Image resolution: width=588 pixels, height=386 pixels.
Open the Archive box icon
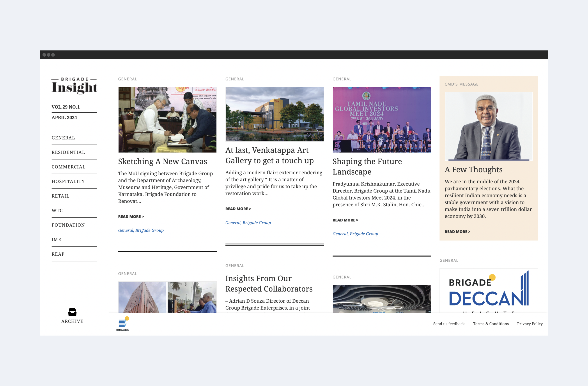72,312
